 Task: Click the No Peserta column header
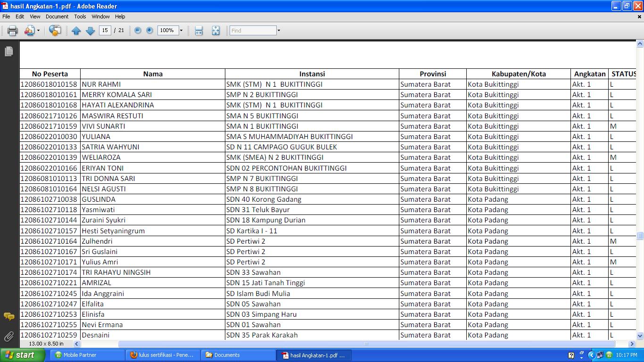point(50,74)
